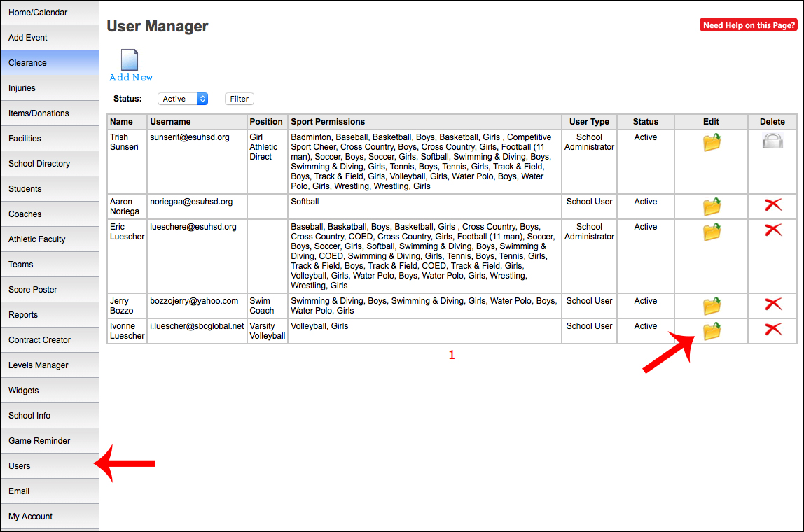
Task: Open Students in sidebar
Action: [x=50, y=188]
